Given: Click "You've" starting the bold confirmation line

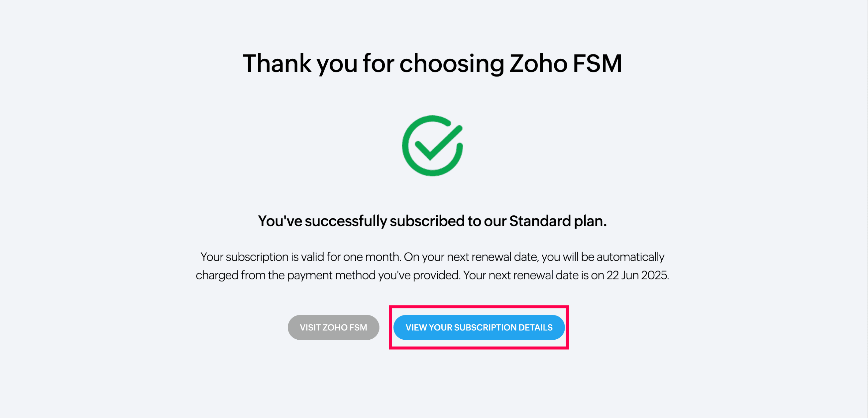Looking at the screenshot, I should 280,221.
